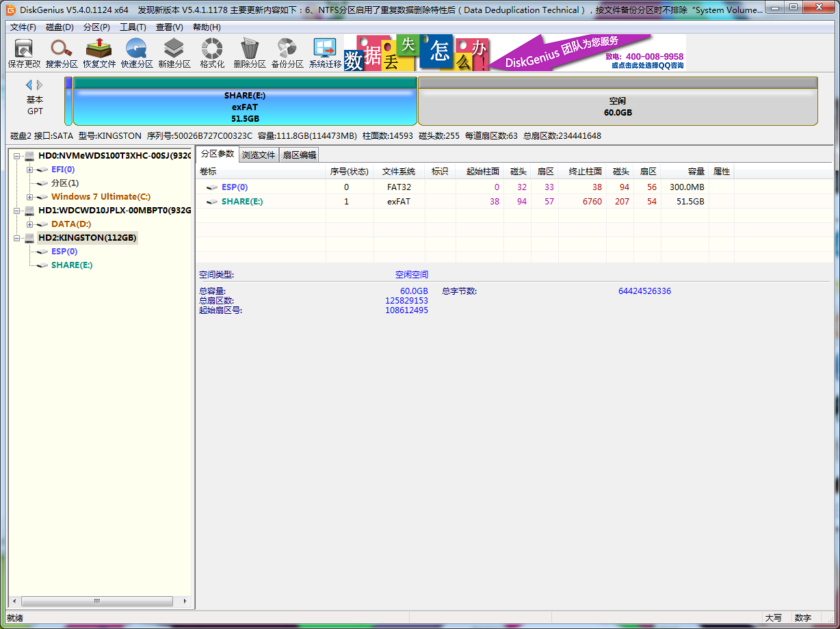Switch to the 浏览文件 tab
This screenshot has width=840, height=629.
click(259, 155)
